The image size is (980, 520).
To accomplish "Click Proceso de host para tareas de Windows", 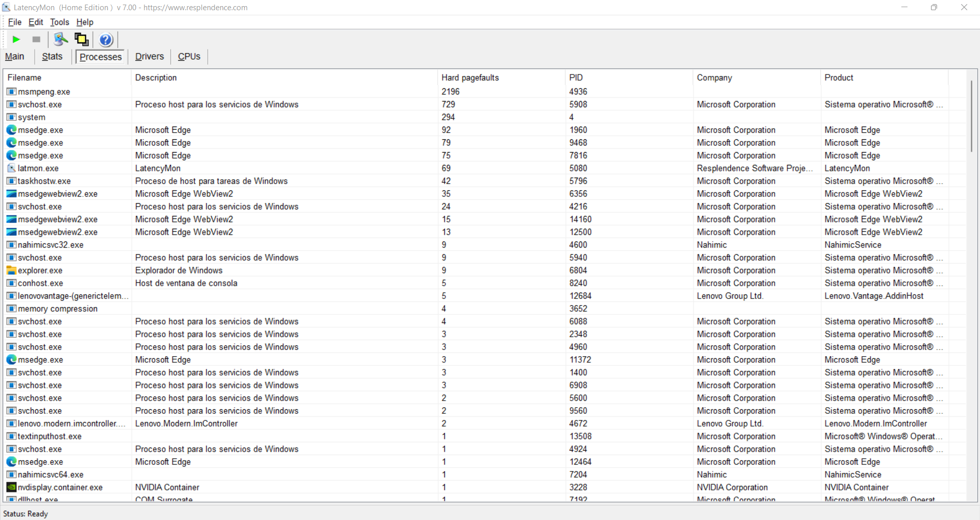I will click(x=211, y=181).
